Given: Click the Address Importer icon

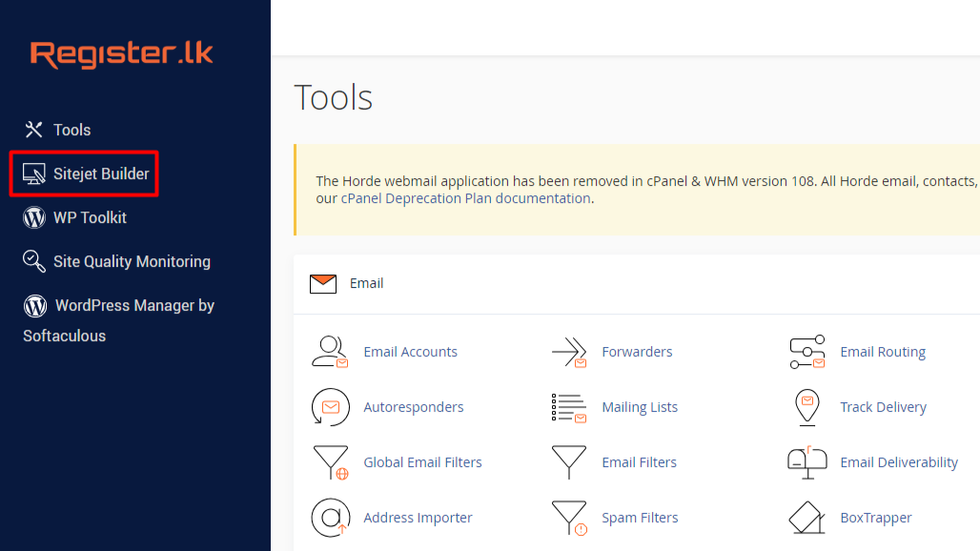Looking at the screenshot, I should (x=331, y=518).
